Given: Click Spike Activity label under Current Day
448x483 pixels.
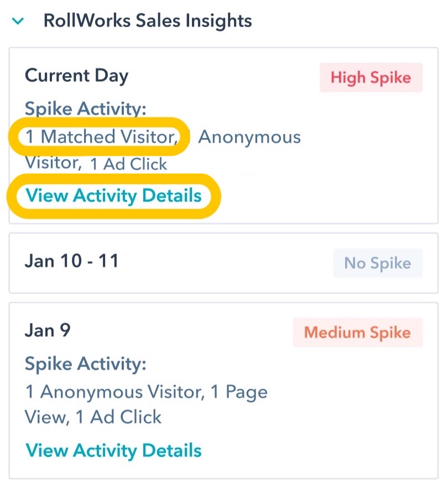Looking at the screenshot, I should pos(85,109).
